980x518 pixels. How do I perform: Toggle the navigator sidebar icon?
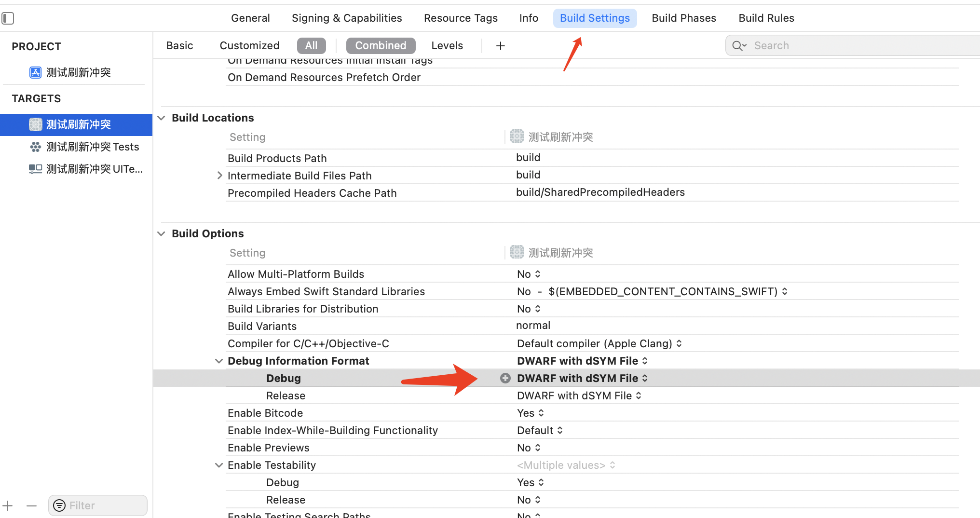[8, 18]
